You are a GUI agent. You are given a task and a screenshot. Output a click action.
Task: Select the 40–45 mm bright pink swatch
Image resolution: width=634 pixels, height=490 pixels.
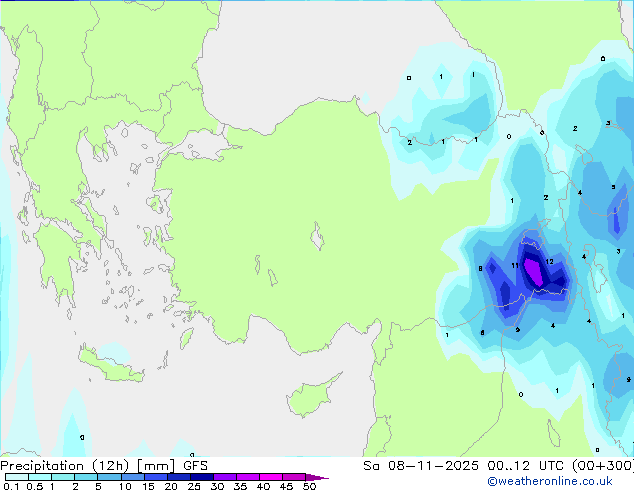tap(271, 477)
